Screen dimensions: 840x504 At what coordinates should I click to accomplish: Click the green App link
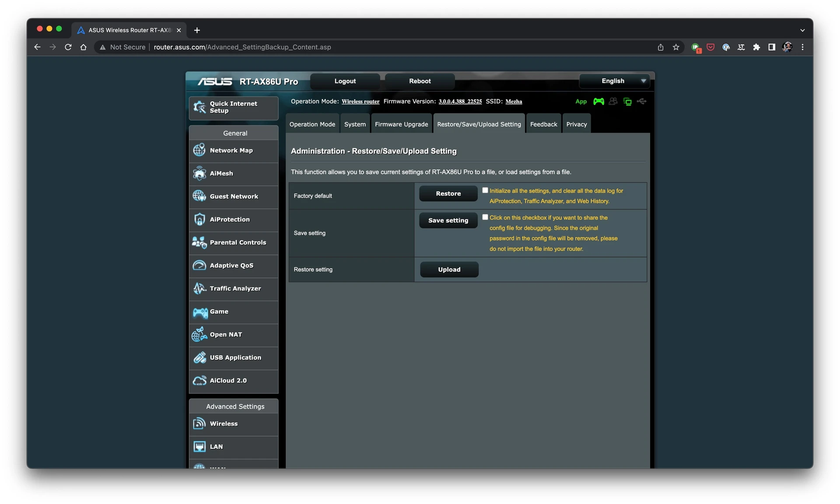tap(581, 101)
